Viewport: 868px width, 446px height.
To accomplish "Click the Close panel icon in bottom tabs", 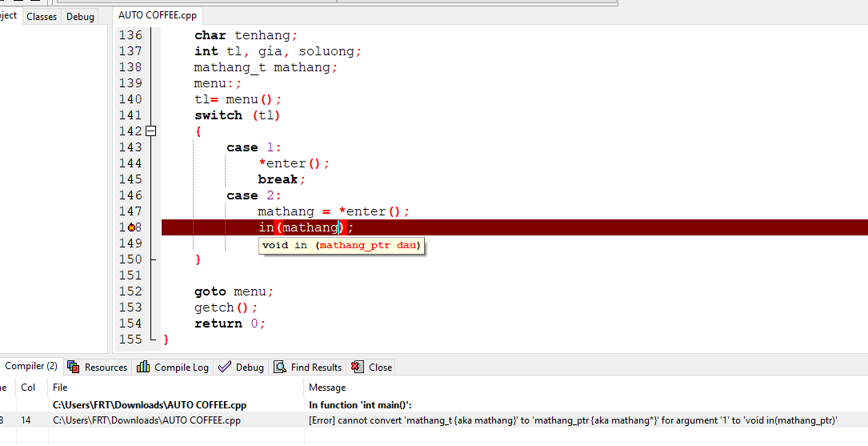I will (x=358, y=367).
